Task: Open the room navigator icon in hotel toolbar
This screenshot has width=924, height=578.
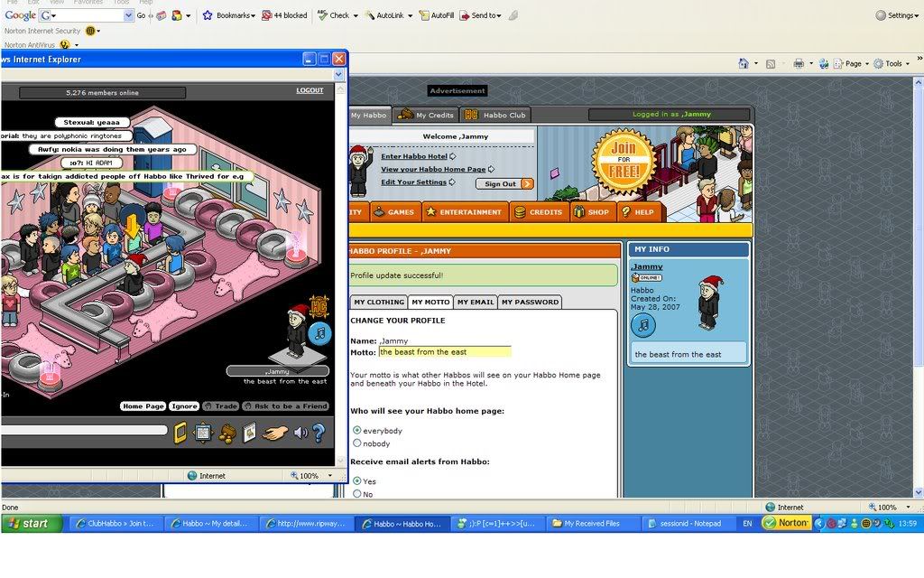Action: [203, 433]
